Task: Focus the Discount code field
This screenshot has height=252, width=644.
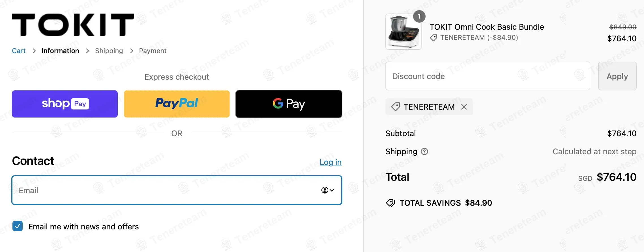Action: click(x=488, y=76)
